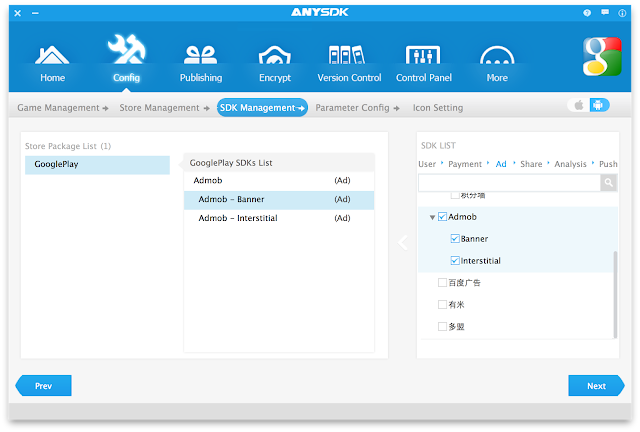Select the Admob - Interstitial row
640x432 pixels.
click(279, 218)
